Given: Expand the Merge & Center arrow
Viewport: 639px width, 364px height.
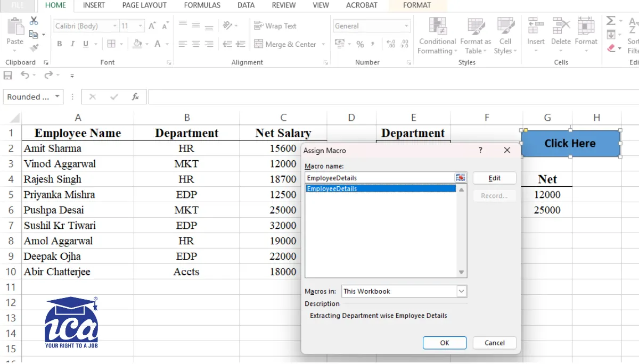Looking at the screenshot, I should 323,45.
